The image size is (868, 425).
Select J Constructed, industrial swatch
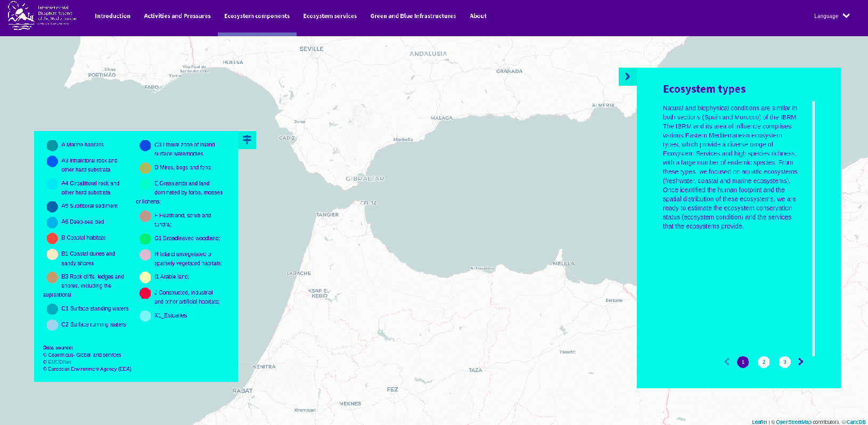[145, 293]
